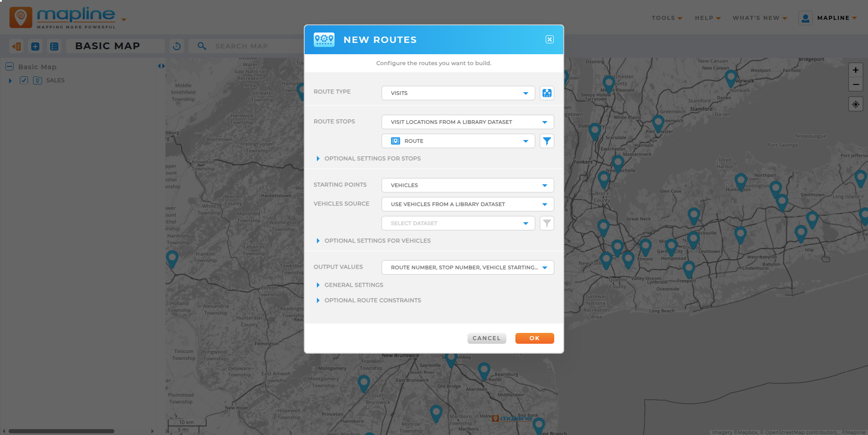Click the add new map item icon
This screenshot has width=868, height=435.
(x=35, y=46)
